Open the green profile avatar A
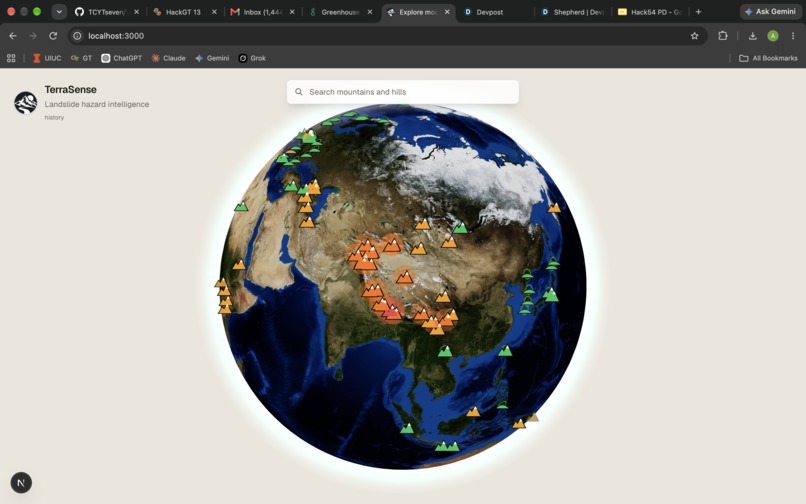Viewport: 806px width, 504px height. pos(773,35)
